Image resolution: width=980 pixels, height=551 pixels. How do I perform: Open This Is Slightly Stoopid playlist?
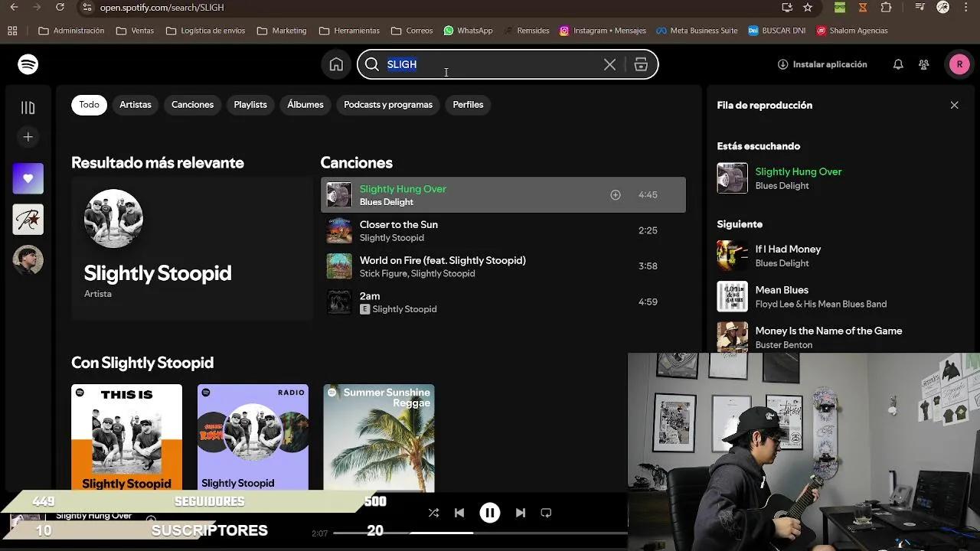point(127,438)
